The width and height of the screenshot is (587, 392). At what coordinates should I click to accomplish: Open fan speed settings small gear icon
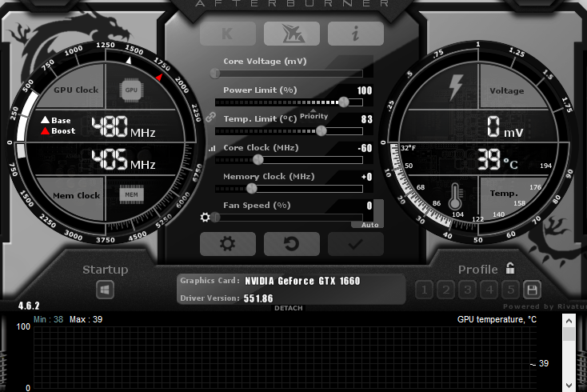click(206, 217)
